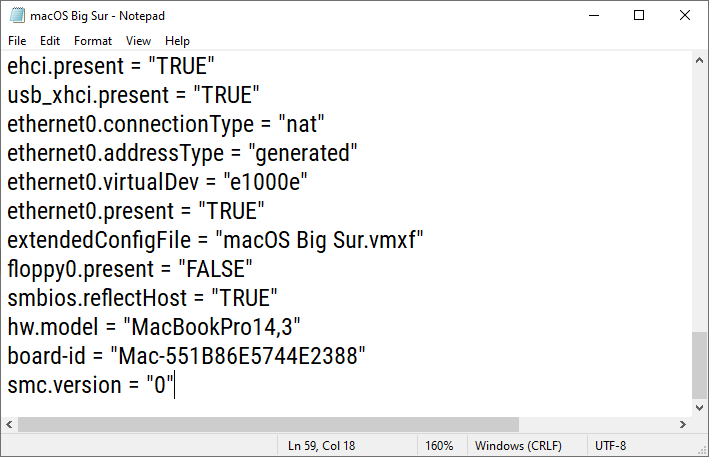Minimize the Notepad window
709x457 pixels.
593,16
